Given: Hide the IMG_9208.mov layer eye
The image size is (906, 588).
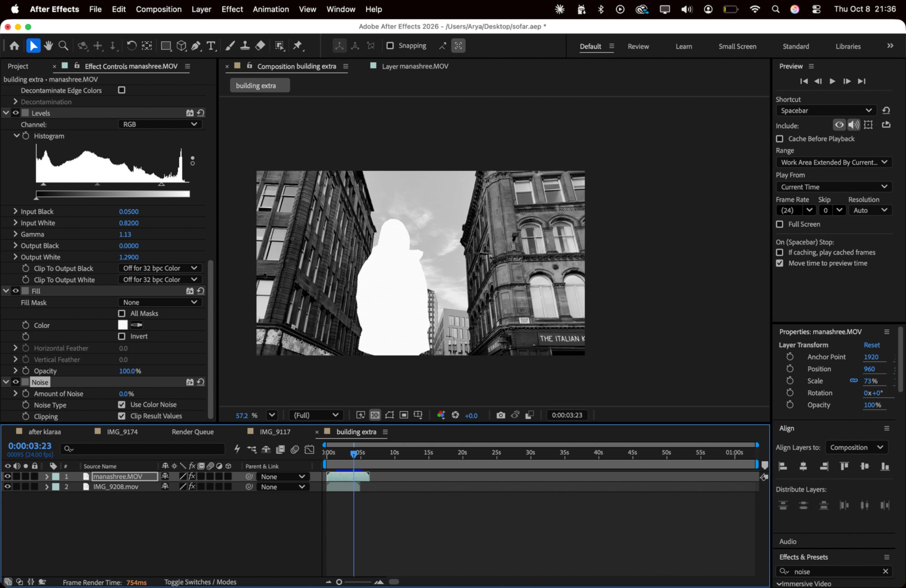Looking at the screenshot, I should (x=7, y=487).
